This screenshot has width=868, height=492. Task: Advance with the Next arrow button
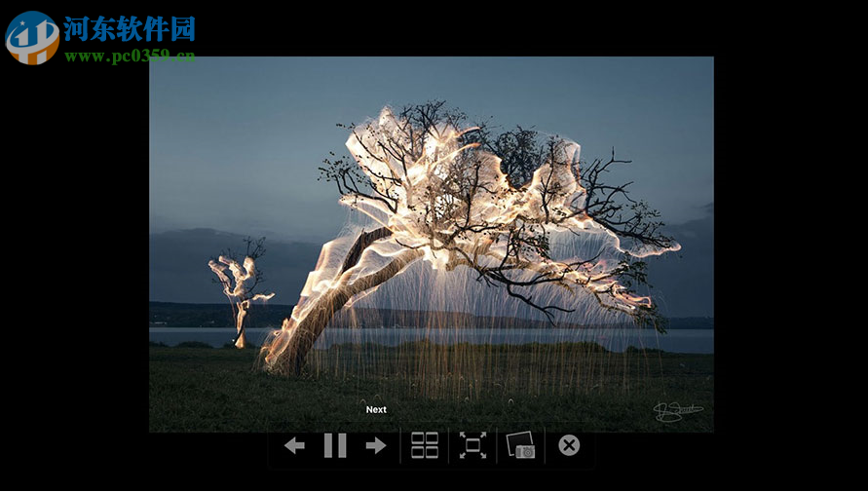coord(376,445)
